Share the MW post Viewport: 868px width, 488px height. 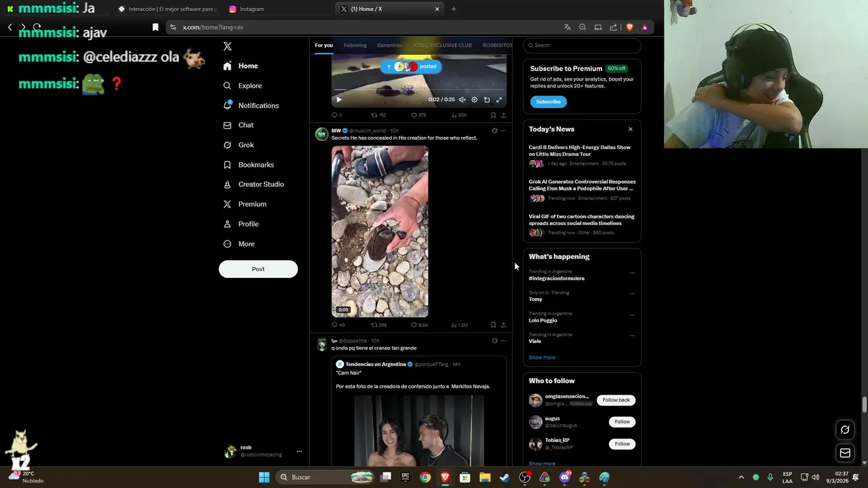pyautogui.click(x=503, y=325)
